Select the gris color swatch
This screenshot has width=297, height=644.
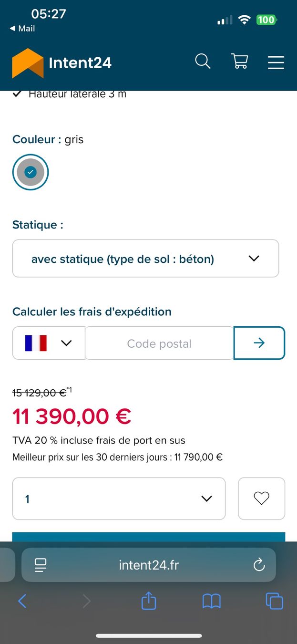(x=31, y=172)
